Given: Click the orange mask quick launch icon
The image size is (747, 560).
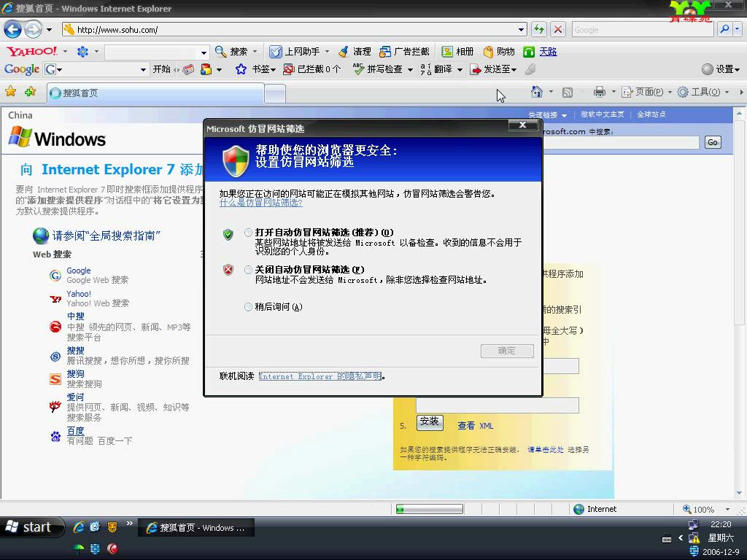Looking at the screenshot, I should point(112,526).
